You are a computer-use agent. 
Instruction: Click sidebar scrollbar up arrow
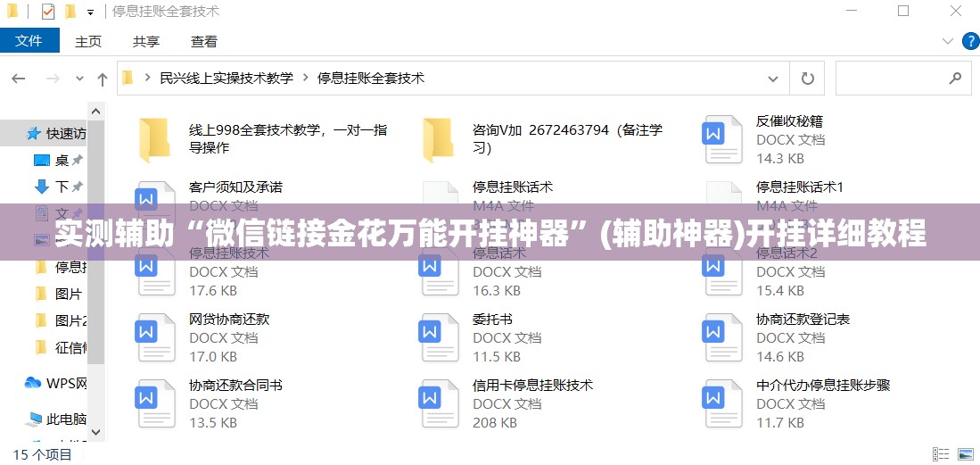pyautogui.click(x=95, y=112)
